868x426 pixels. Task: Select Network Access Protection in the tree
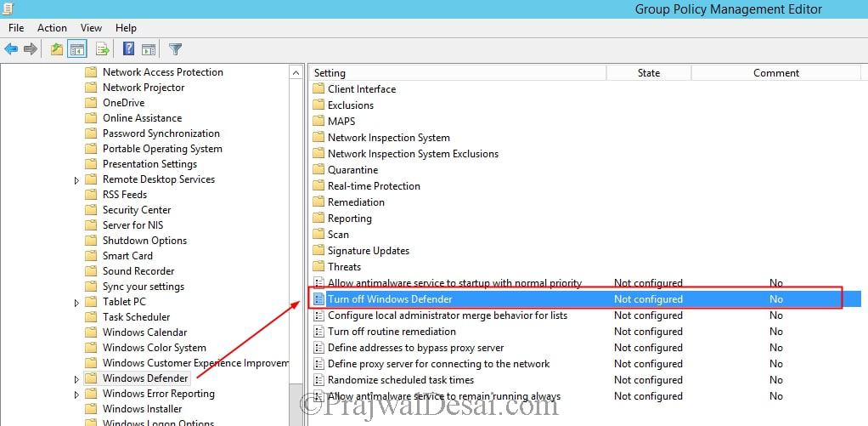coord(163,72)
